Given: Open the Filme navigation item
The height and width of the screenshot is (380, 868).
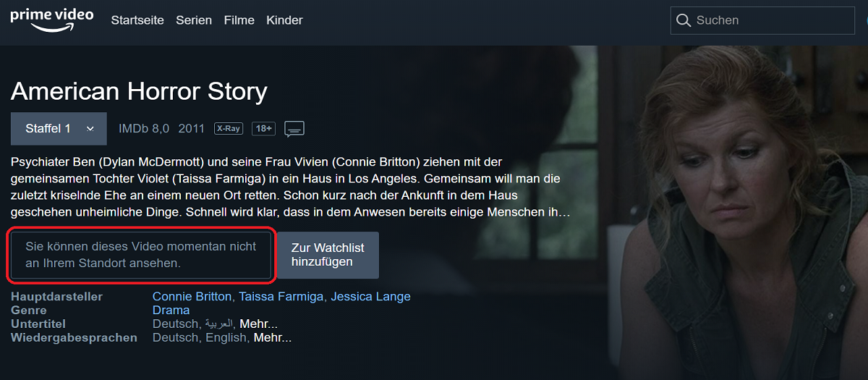Looking at the screenshot, I should coord(239,20).
